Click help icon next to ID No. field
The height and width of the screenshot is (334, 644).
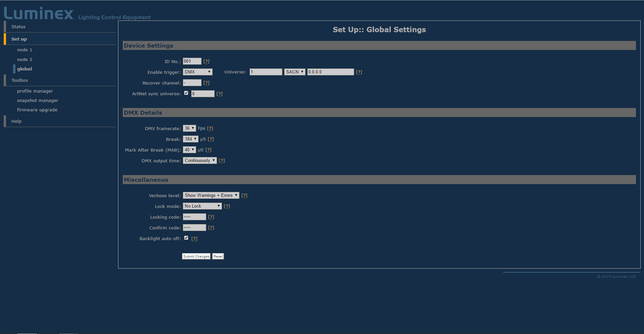pyautogui.click(x=206, y=61)
